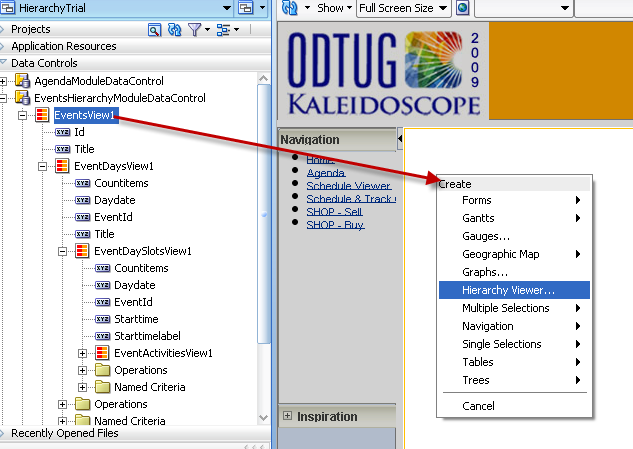Collapse the Data Controls section
This screenshot has height=449, width=633.
[x=3, y=63]
